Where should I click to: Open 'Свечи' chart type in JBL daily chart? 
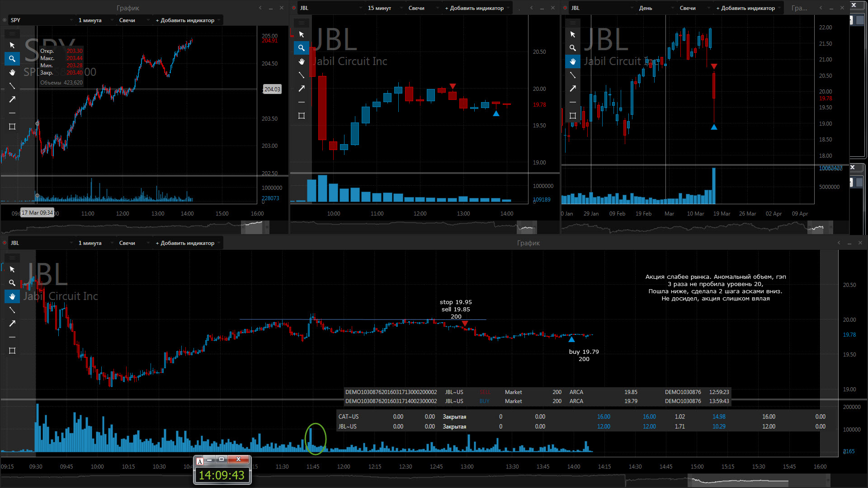coord(694,8)
